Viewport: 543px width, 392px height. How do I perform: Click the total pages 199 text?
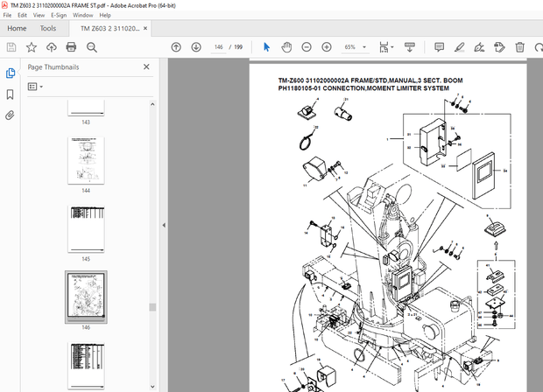point(238,47)
